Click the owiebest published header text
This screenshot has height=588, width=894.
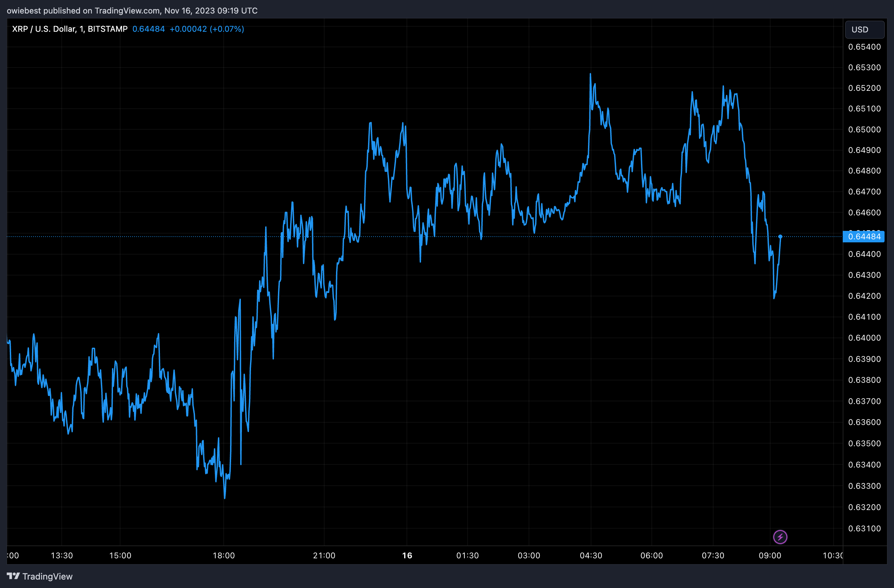[x=132, y=10]
